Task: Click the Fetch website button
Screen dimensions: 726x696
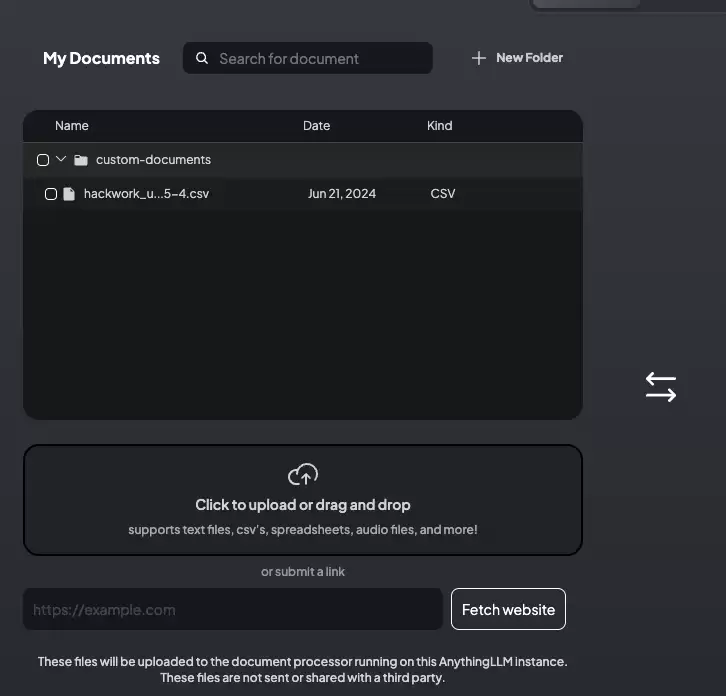Action: pos(508,609)
